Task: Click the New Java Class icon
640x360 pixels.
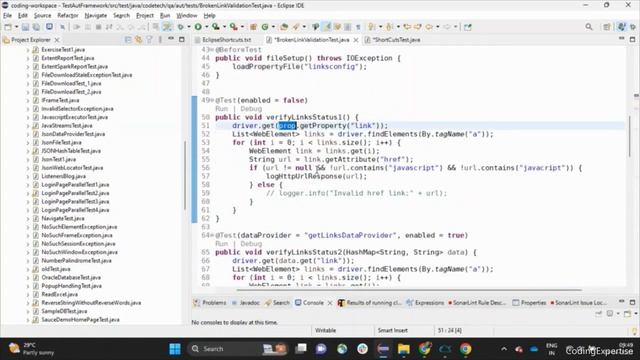Action: pos(265,27)
